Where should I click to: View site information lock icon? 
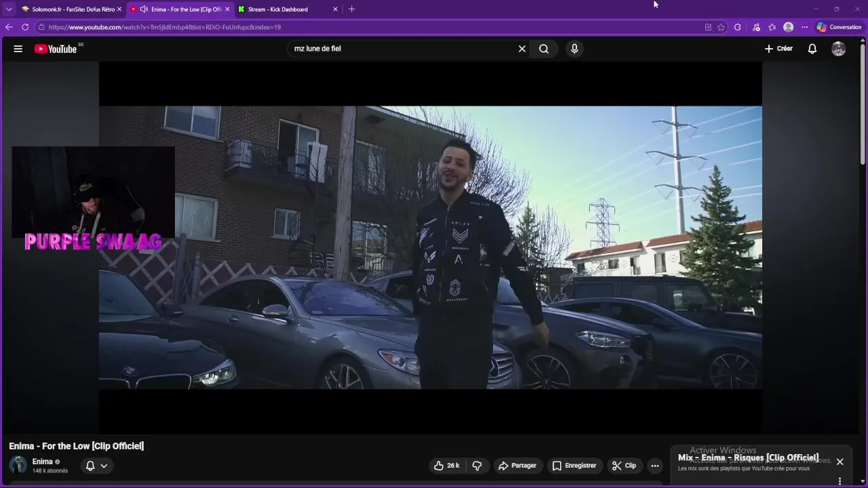coord(41,27)
